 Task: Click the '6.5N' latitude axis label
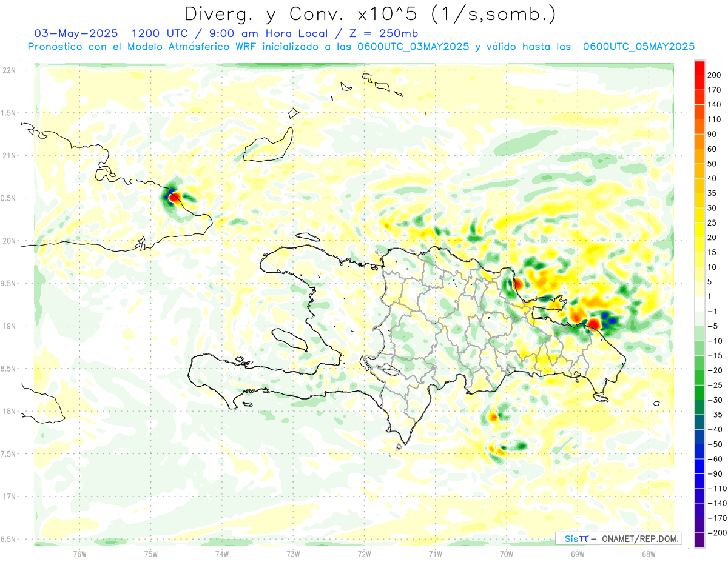pos(9,539)
